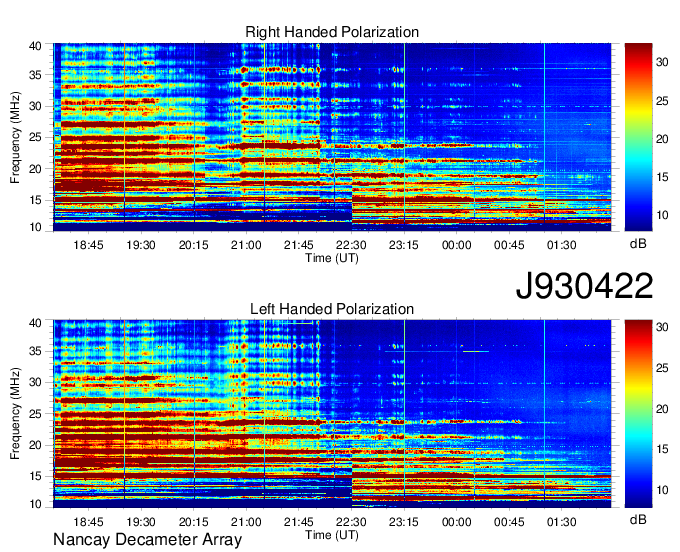Click the 21:00 time tick of Right Handed plot
Image resolution: width=680 pixels, height=552 pixels.
(x=246, y=245)
